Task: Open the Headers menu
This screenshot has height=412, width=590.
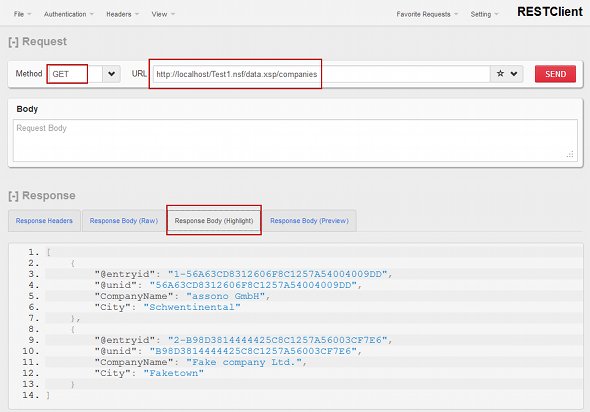Action: point(122,14)
